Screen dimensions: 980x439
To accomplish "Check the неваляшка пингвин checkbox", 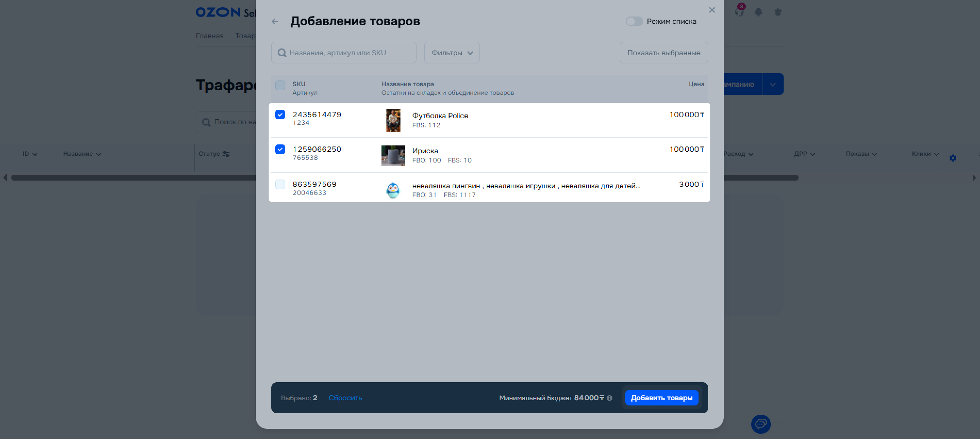I will [x=280, y=184].
